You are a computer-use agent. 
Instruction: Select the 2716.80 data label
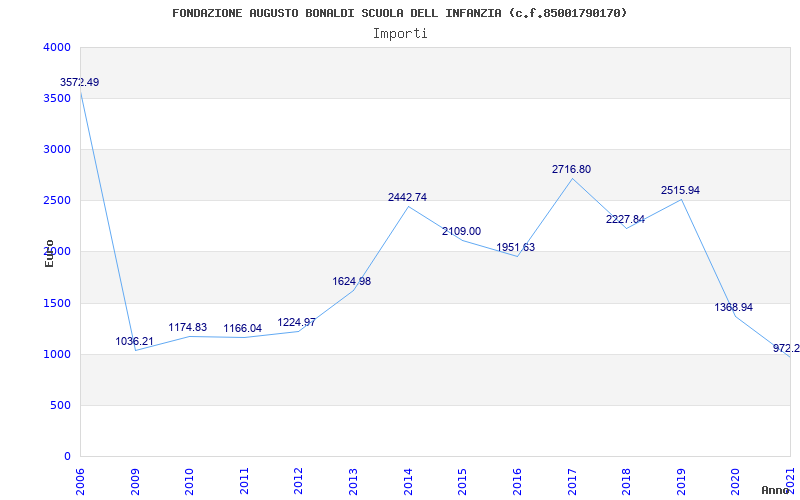pos(571,169)
